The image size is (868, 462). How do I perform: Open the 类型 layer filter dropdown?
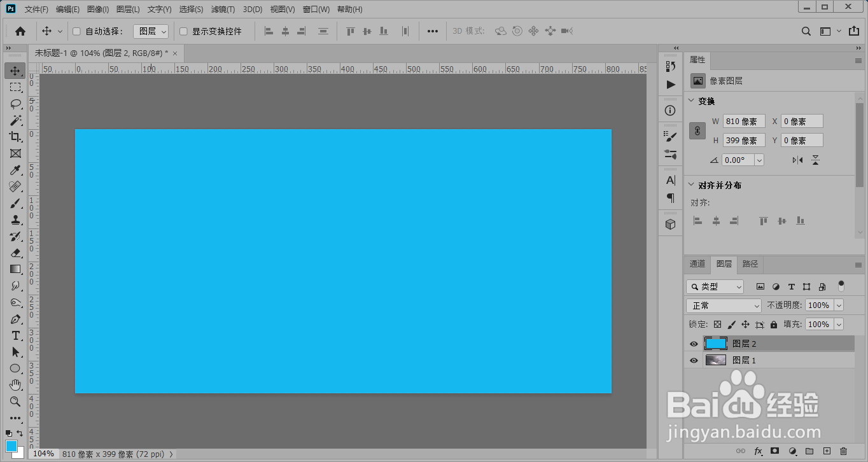(x=715, y=287)
